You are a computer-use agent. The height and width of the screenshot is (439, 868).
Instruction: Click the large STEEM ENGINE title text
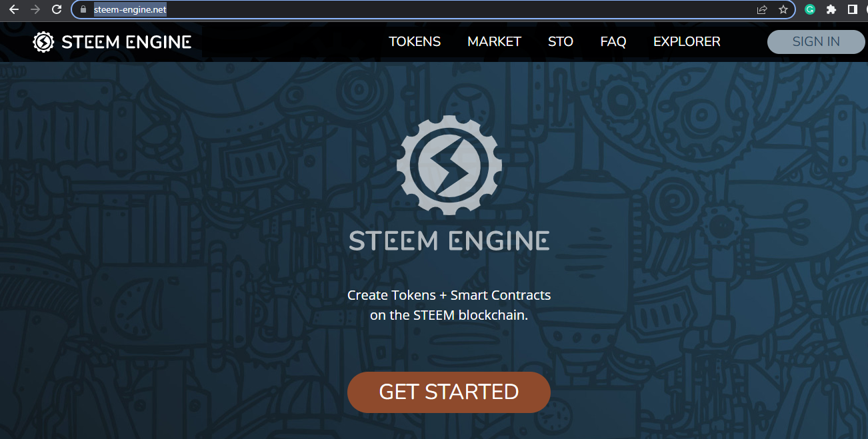point(449,241)
